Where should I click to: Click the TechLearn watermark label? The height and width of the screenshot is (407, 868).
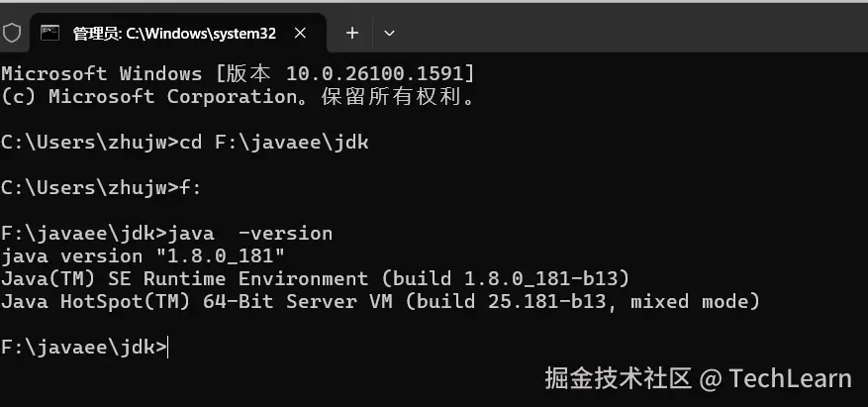click(790, 378)
